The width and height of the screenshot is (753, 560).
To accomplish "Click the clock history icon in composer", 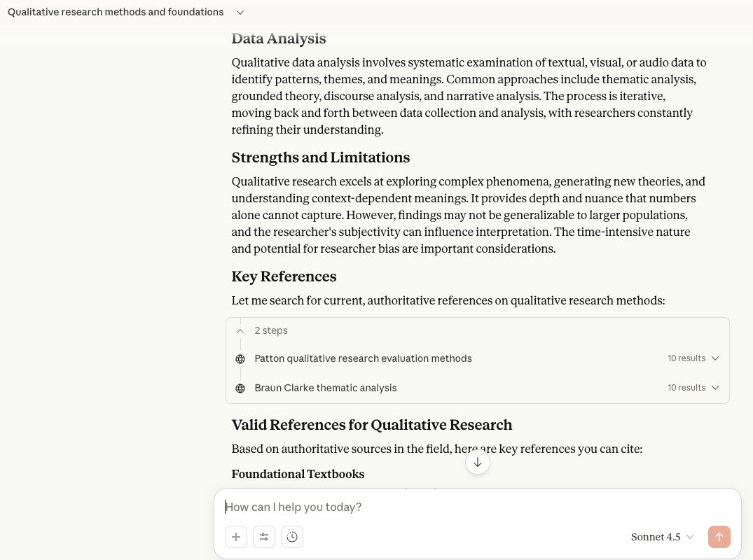I will [292, 537].
